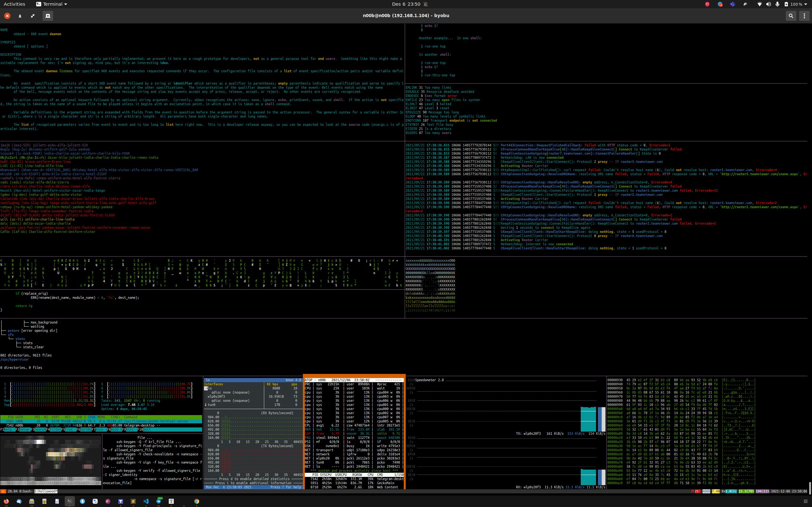Image resolution: width=812 pixels, height=507 pixels.
Task: Switch to the 1:hollywood byobu window tab
Action: [x=46, y=491]
